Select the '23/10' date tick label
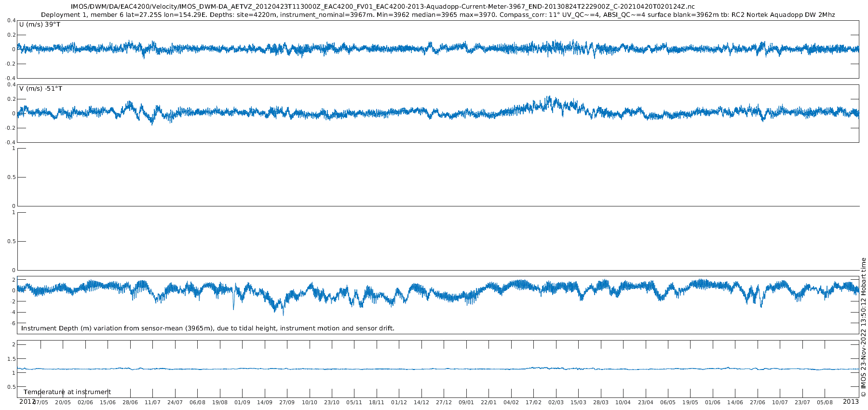The height and width of the screenshot is (410, 868). [332, 402]
